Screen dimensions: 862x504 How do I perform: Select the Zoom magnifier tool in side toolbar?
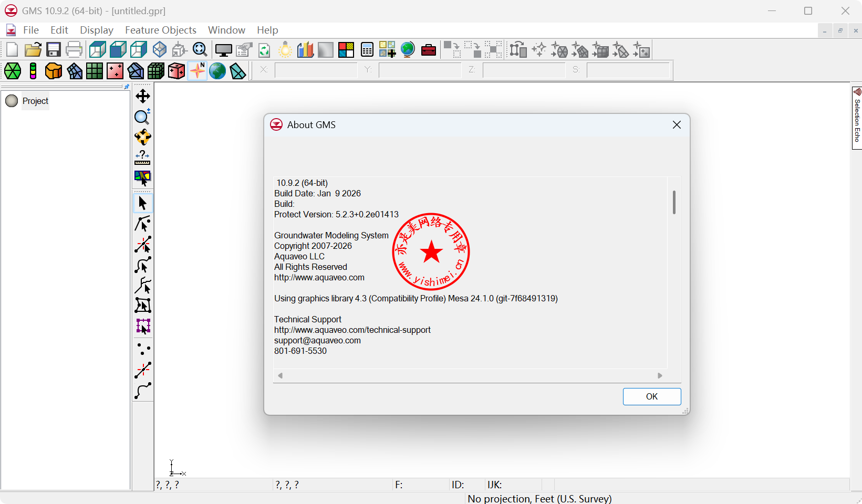[143, 117]
